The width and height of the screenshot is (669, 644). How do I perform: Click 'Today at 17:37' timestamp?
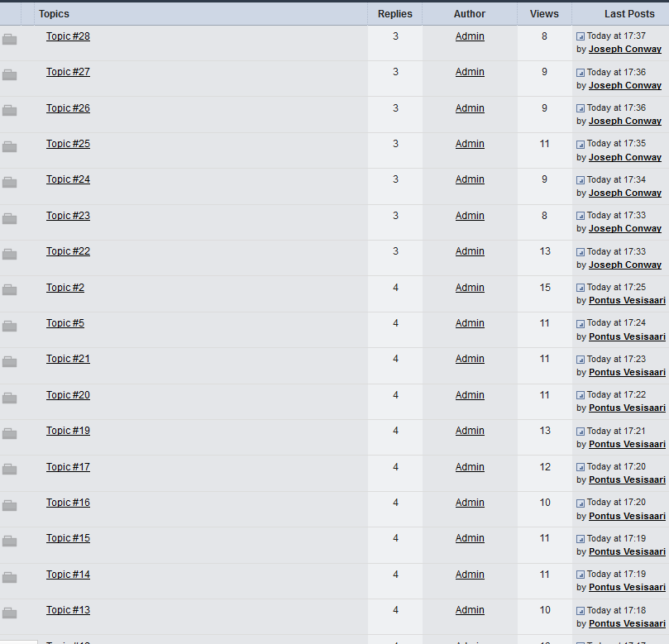[616, 36]
